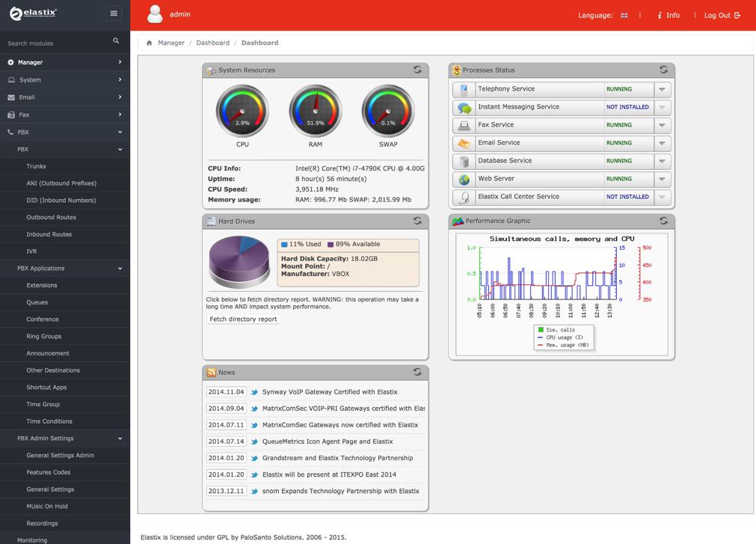Image resolution: width=756 pixels, height=544 pixels.
Task: Open Outbound Routes in sidebar
Action: tap(51, 218)
